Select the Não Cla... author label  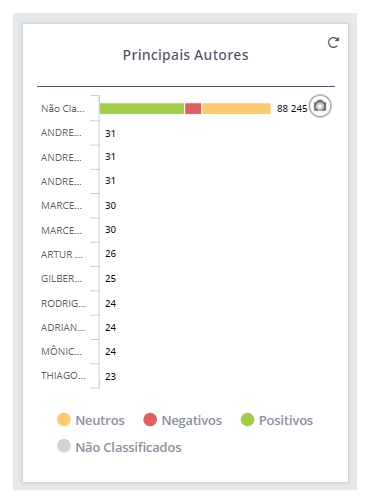[x=63, y=109]
